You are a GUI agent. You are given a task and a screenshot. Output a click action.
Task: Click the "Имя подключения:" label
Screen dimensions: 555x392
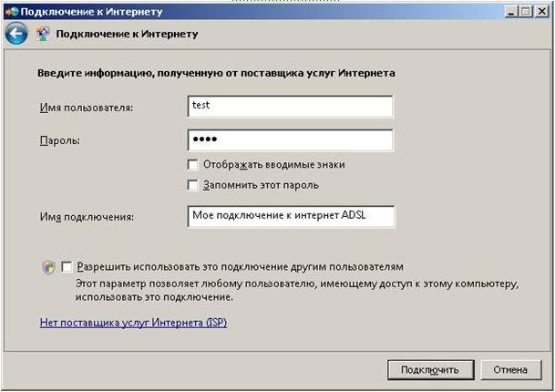[87, 217]
